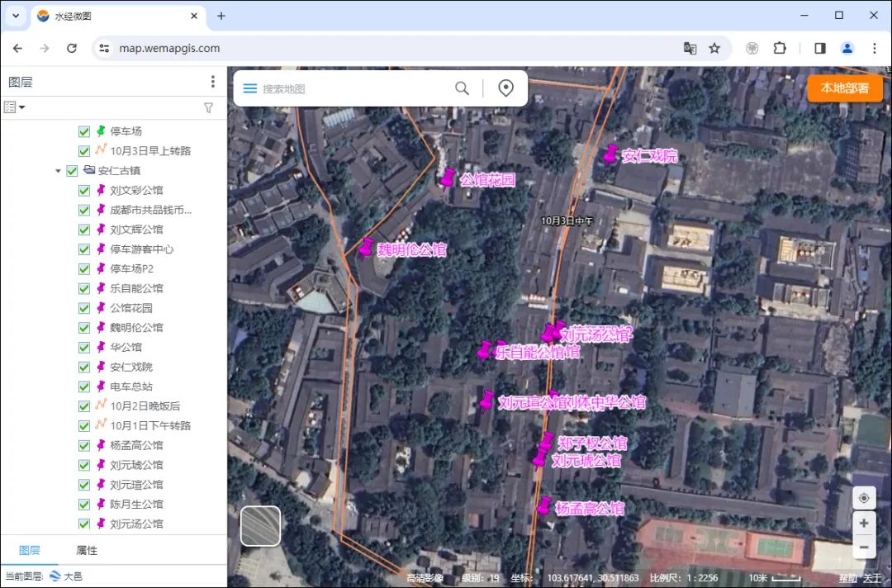This screenshot has height=588, width=892.
Task: Click the layer filter funnel icon
Action: [209, 107]
